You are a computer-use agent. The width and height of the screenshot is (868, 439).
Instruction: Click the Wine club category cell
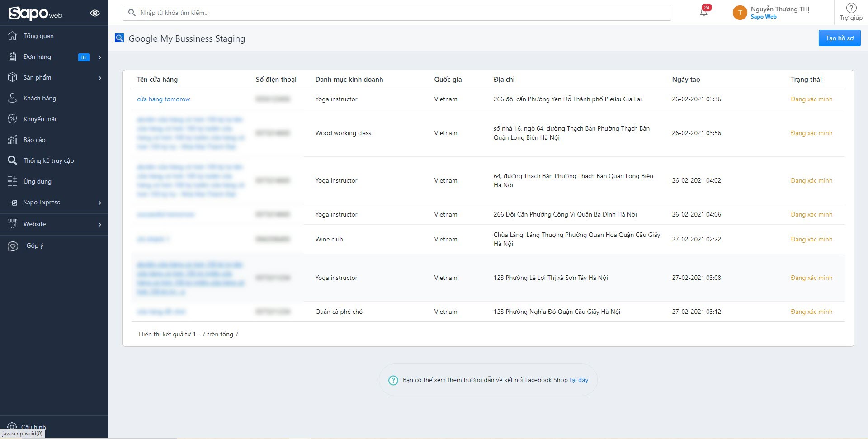click(329, 239)
